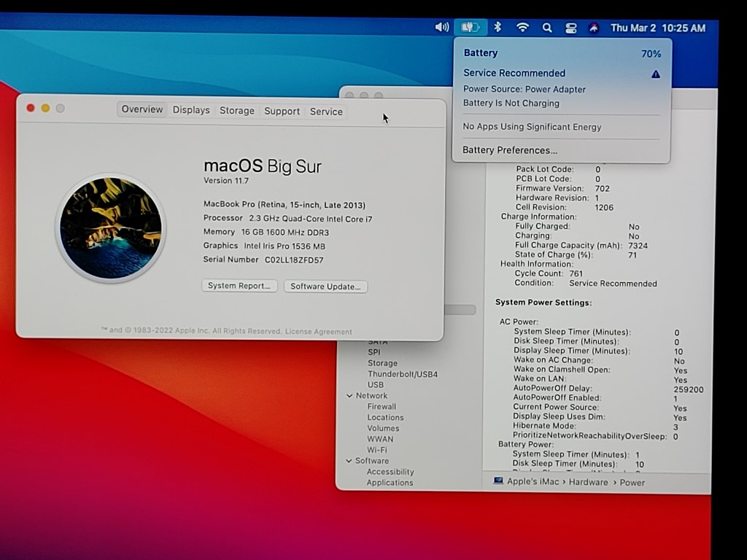Open the License Agreement link
Screen dimensions: 747x560
318,332
